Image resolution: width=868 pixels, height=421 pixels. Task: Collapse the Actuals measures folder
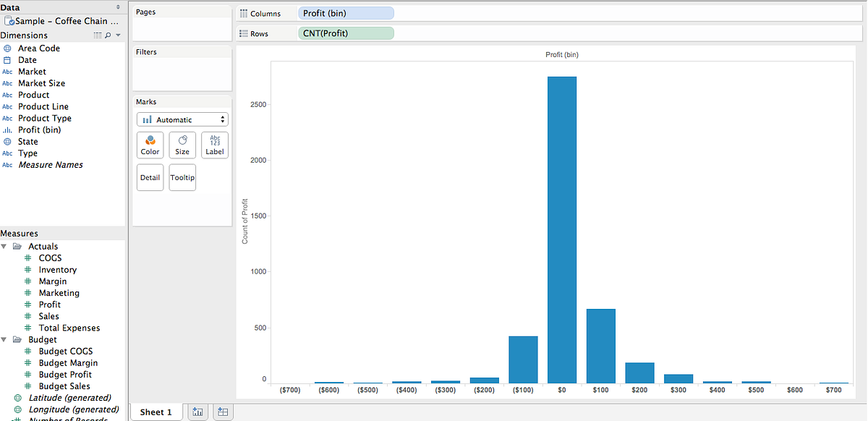(5, 246)
